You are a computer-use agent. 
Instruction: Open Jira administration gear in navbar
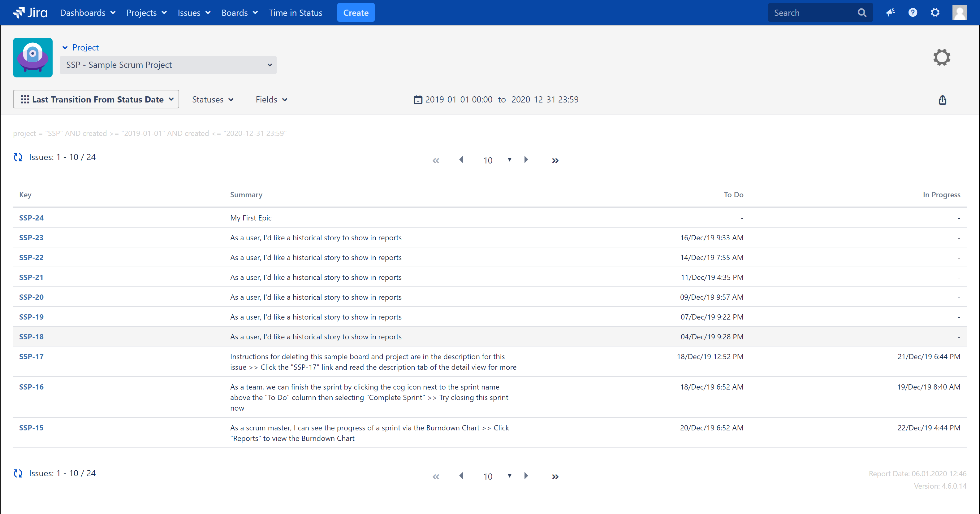[935, 13]
